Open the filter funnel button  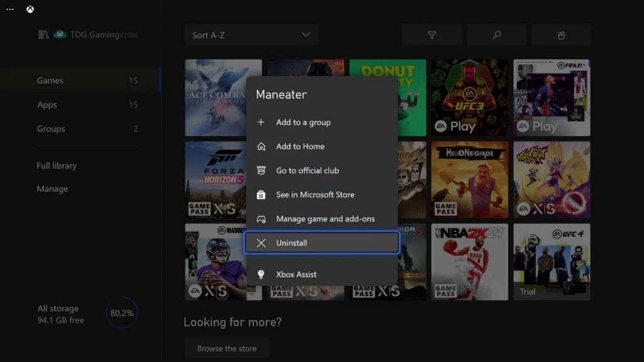431,35
